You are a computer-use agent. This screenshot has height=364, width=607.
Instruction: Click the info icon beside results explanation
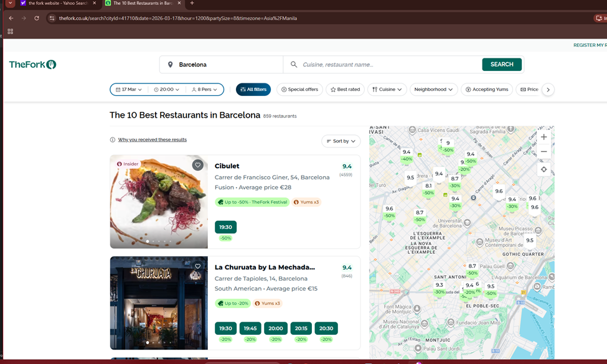click(x=113, y=139)
